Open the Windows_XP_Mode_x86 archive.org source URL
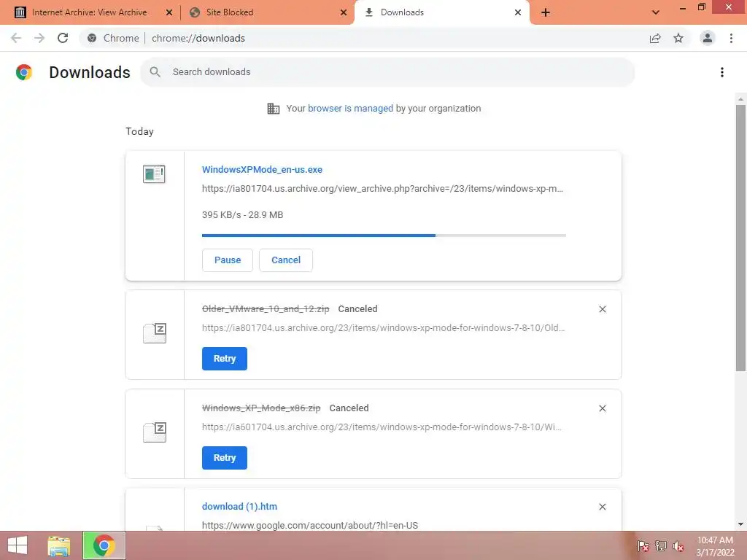The width and height of the screenshot is (747, 560). 382,427
